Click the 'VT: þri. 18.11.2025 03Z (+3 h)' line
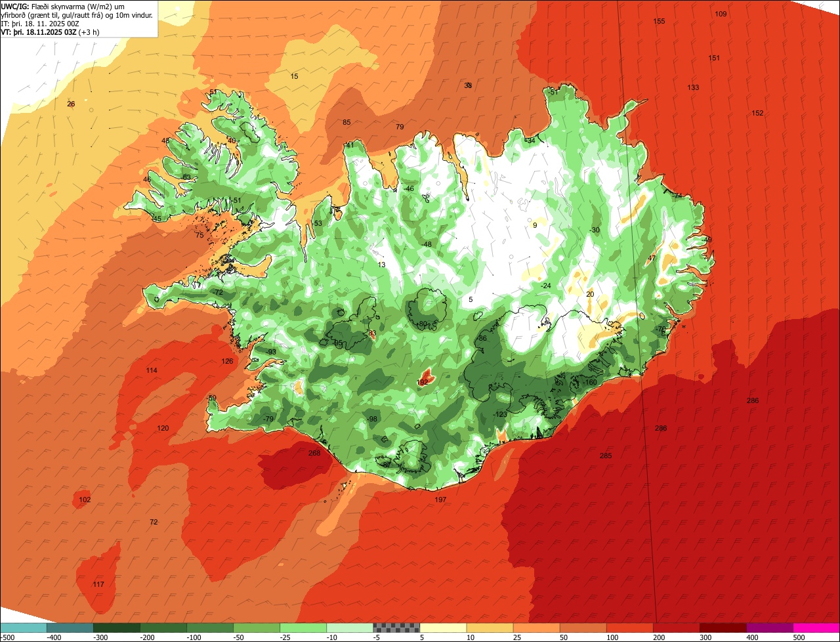The width and height of the screenshot is (840, 642). [x=51, y=32]
